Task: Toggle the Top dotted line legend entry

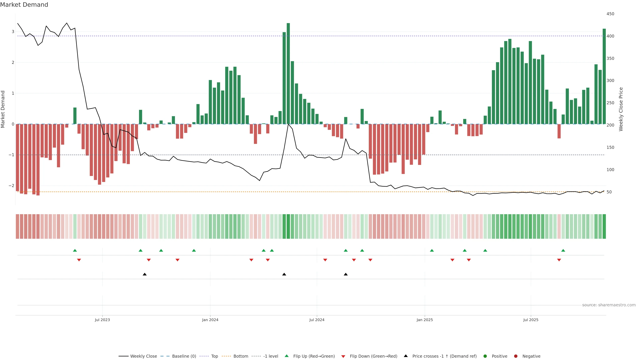Action: [214, 356]
